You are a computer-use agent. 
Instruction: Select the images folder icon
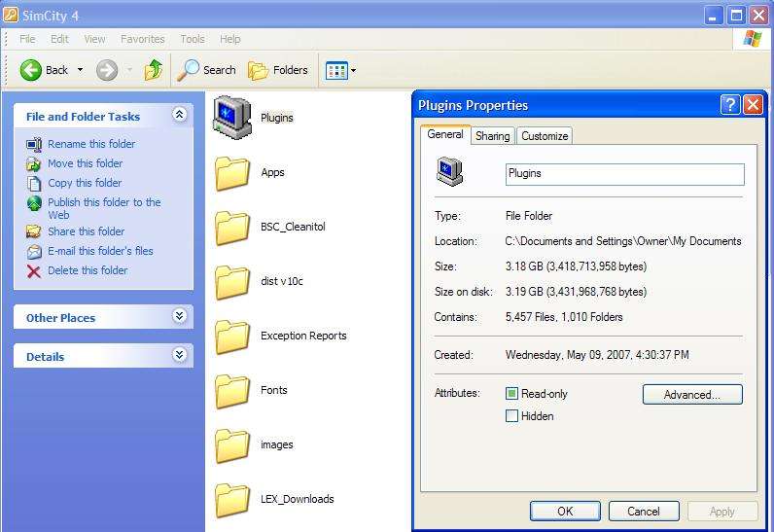click(232, 445)
